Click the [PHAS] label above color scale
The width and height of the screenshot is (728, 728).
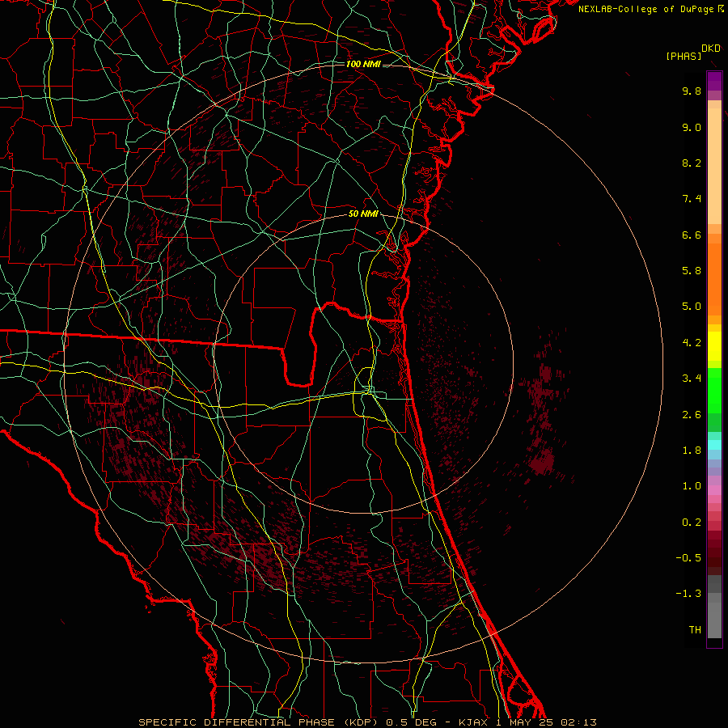point(684,57)
